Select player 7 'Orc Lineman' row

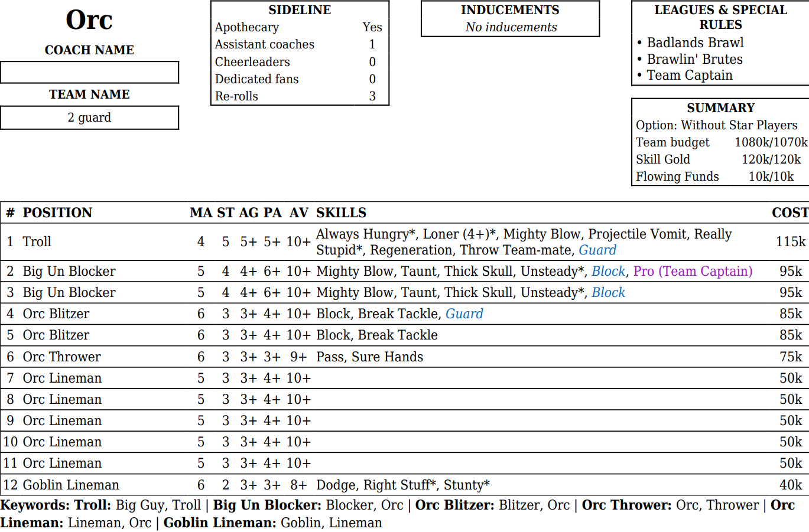click(404, 378)
